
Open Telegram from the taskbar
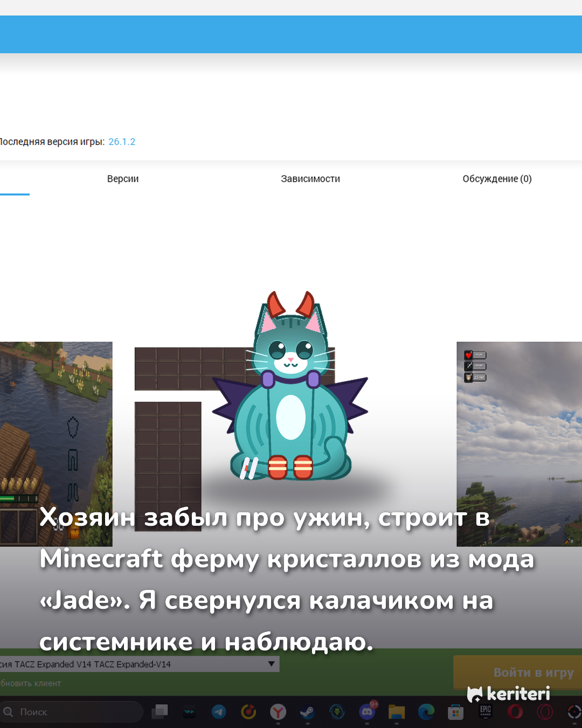point(219,712)
